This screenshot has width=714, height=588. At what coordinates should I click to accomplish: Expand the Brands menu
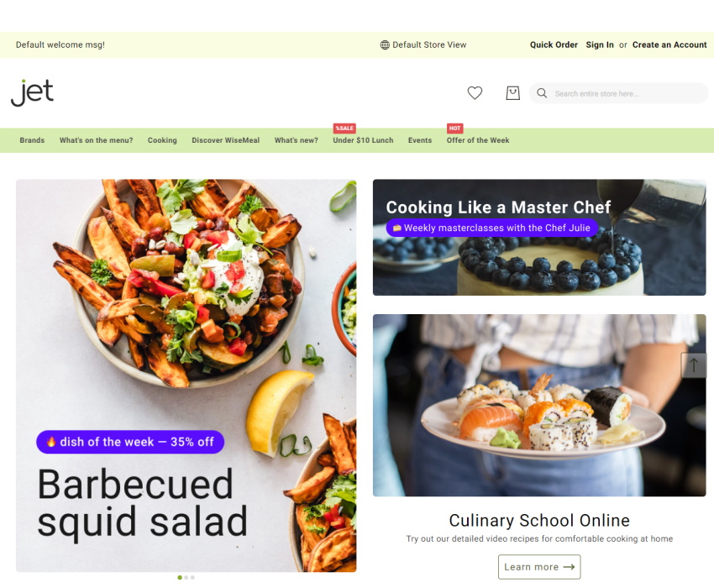pyautogui.click(x=32, y=140)
